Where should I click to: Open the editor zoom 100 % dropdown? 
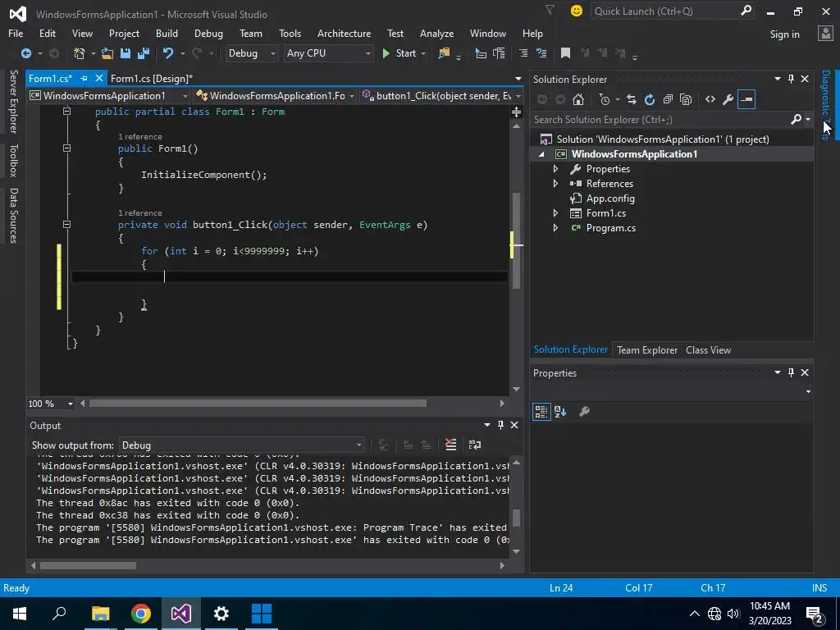(x=71, y=404)
